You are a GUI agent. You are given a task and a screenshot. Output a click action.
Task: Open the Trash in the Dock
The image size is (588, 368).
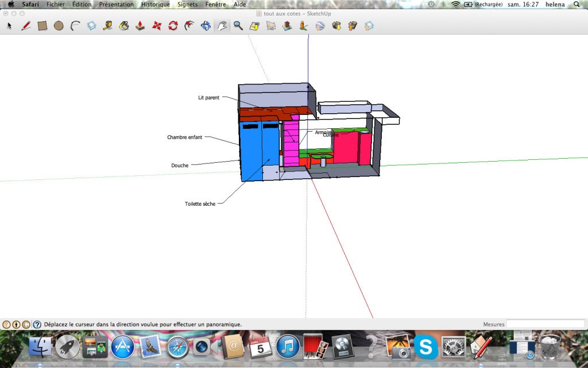(550, 346)
